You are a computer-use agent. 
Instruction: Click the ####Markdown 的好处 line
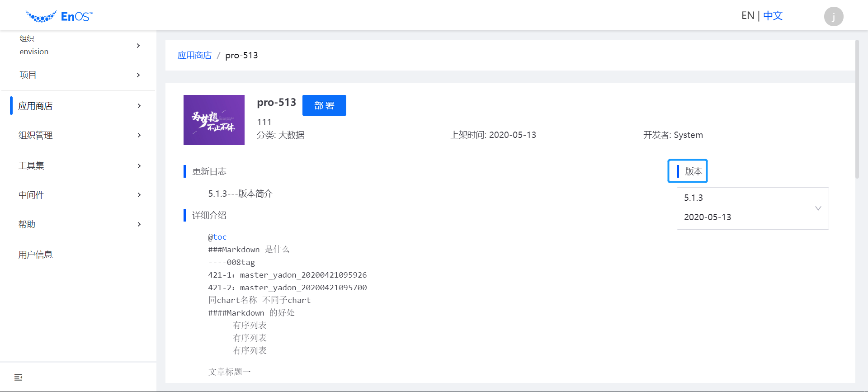251,313
